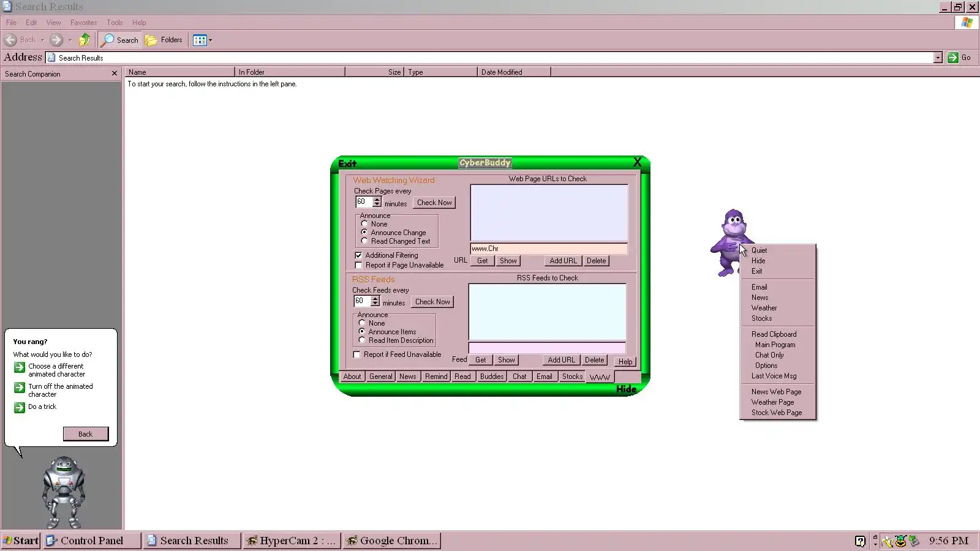Go back using the Back arrow icon
The width and height of the screenshot is (980, 551).
[10, 40]
